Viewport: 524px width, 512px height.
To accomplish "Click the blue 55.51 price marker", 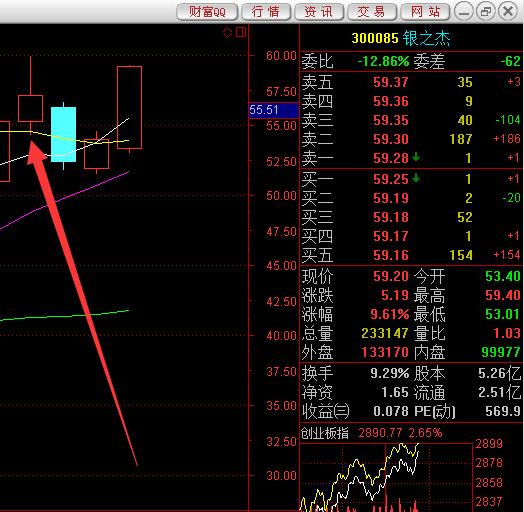I will click(x=274, y=110).
